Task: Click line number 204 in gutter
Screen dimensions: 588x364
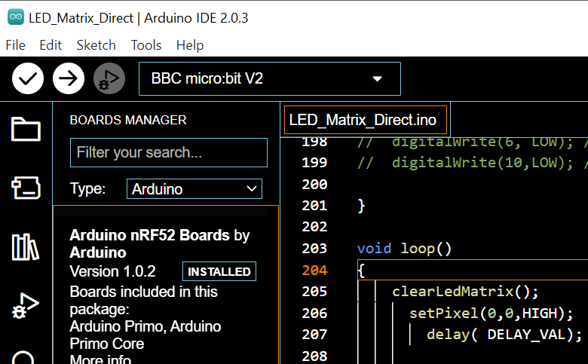Action: tap(314, 270)
